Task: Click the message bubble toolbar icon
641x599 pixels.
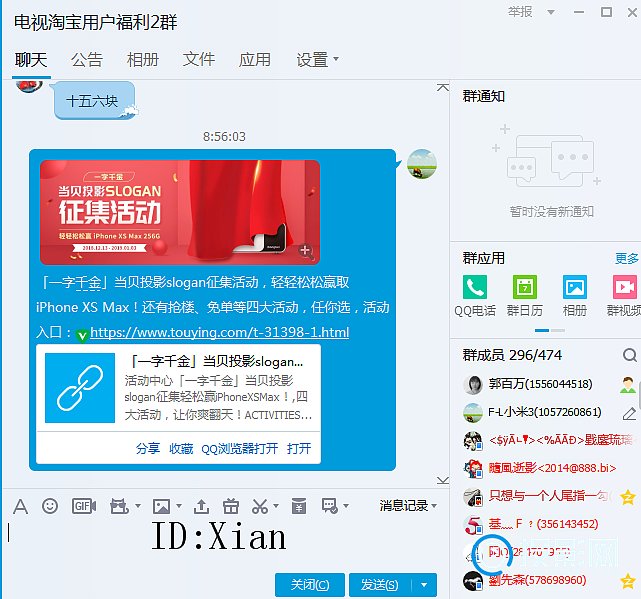Action: pyautogui.click(x=329, y=506)
